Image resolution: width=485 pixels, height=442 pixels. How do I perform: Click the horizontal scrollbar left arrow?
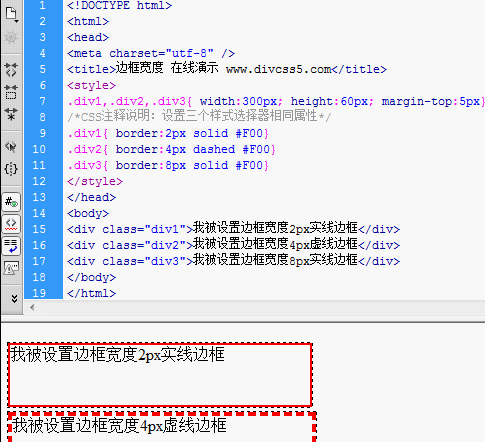tap(32, 307)
